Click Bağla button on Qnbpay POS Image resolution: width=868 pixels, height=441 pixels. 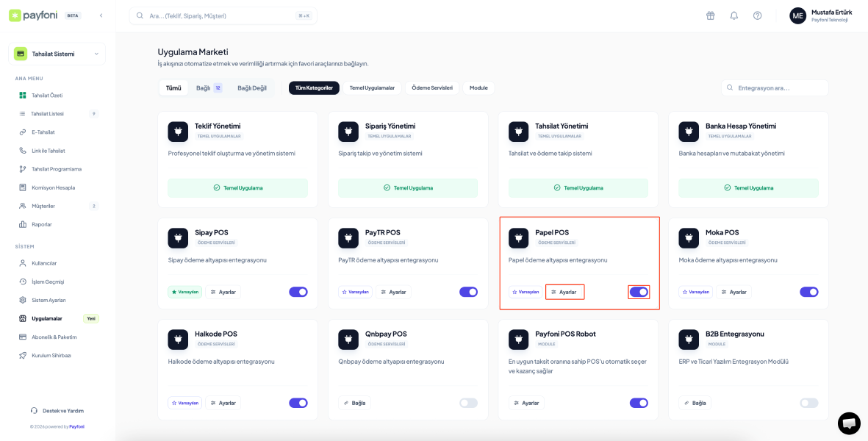click(354, 403)
